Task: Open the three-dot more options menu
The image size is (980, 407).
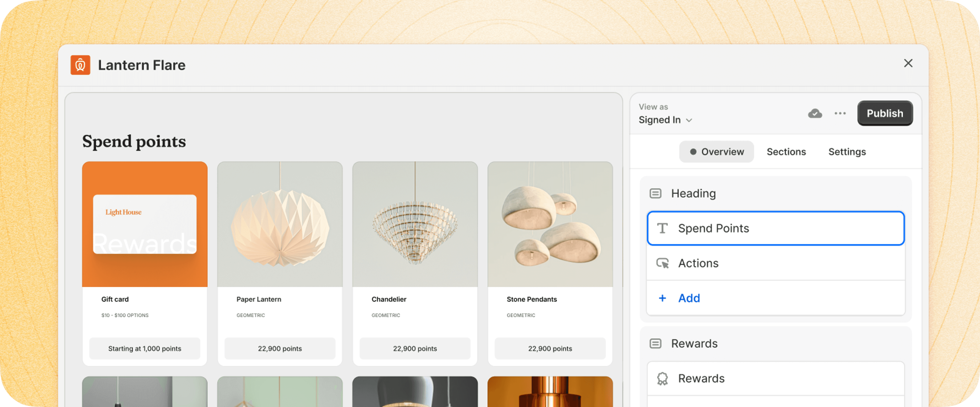Action: tap(840, 113)
